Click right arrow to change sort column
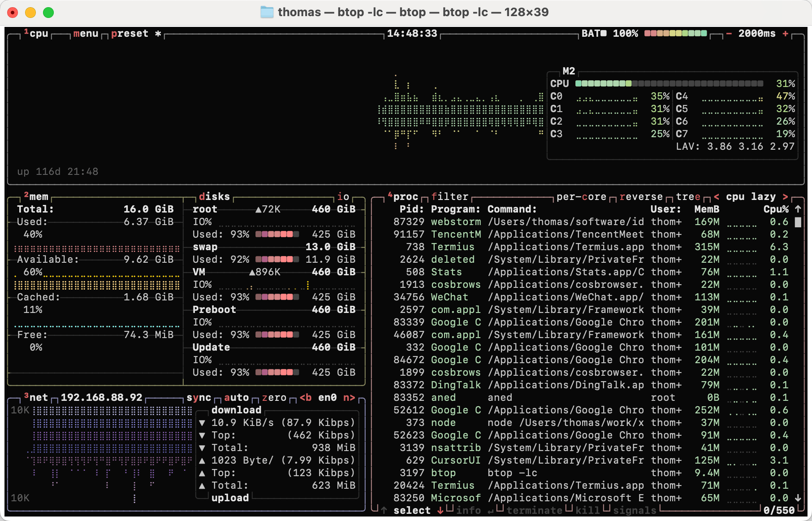The width and height of the screenshot is (812, 521). coord(785,196)
